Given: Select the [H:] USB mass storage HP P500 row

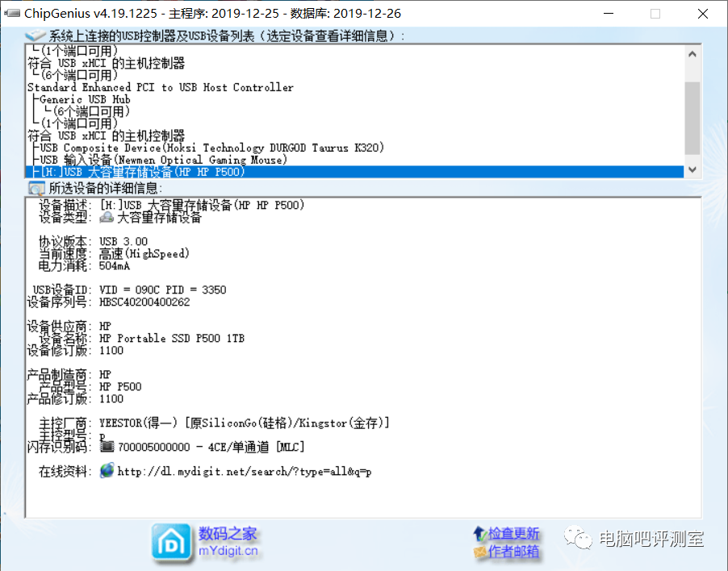Looking at the screenshot, I should (x=354, y=172).
